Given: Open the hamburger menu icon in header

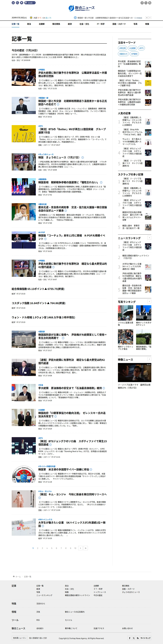Looking at the screenshot, I should [13, 3].
